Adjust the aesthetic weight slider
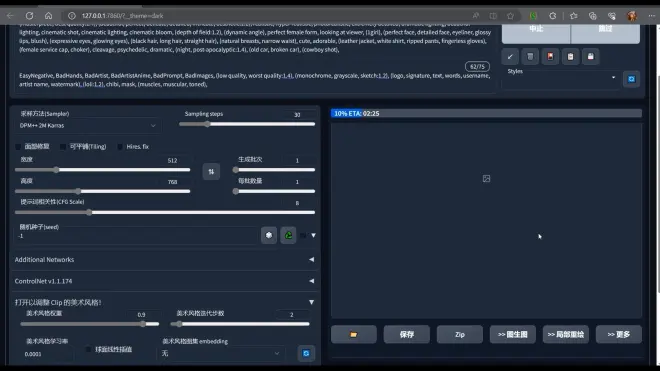The width and height of the screenshot is (660, 371). [90, 324]
